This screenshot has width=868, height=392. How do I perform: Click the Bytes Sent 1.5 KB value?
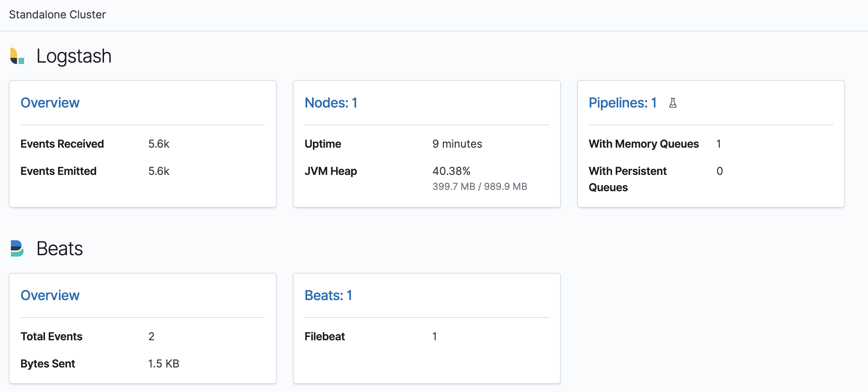pos(163,364)
